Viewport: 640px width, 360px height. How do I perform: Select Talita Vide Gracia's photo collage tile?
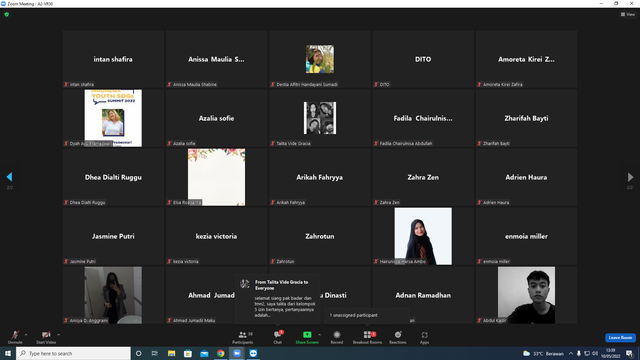click(320, 118)
